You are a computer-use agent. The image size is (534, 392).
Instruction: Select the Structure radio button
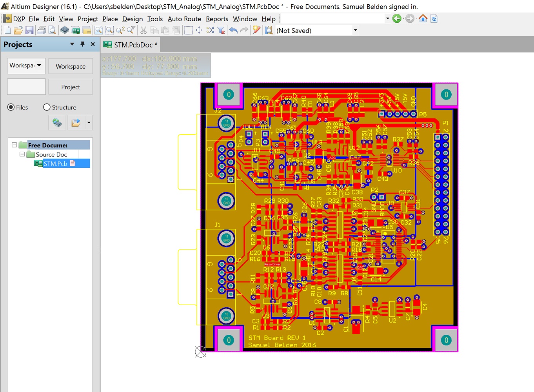[x=47, y=107]
